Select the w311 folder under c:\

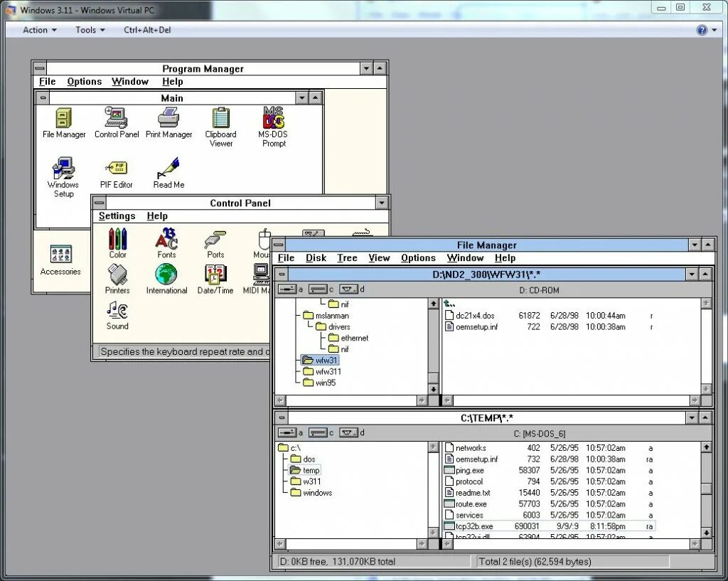pyautogui.click(x=306, y=481)
